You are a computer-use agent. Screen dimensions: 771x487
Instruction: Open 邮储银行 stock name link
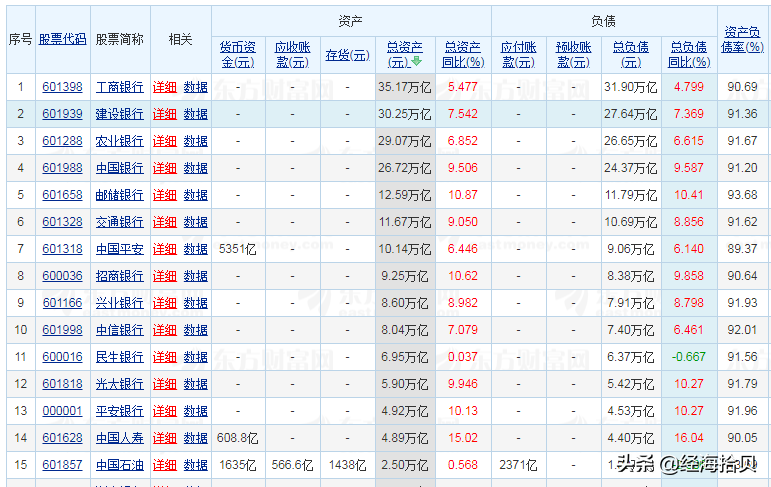(119, 195)
